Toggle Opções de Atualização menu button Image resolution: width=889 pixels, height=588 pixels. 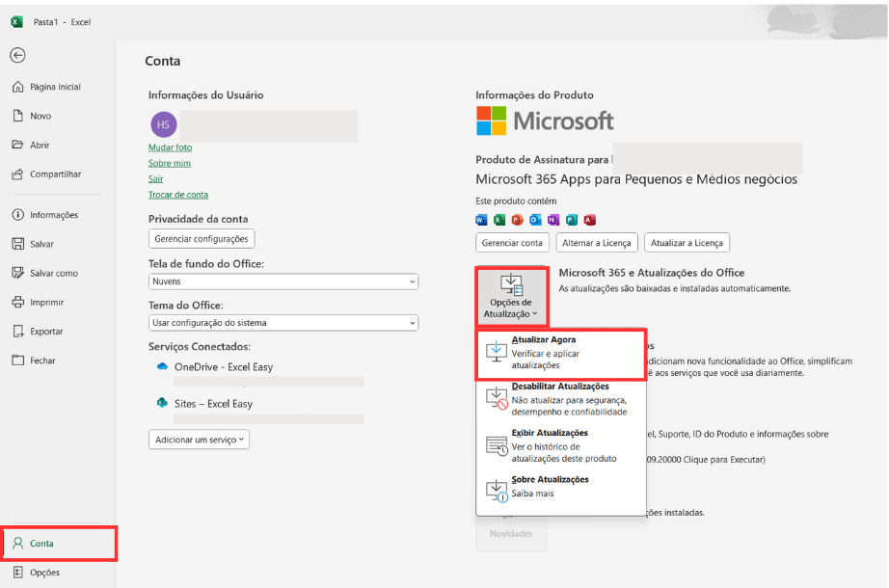point(511,297)
